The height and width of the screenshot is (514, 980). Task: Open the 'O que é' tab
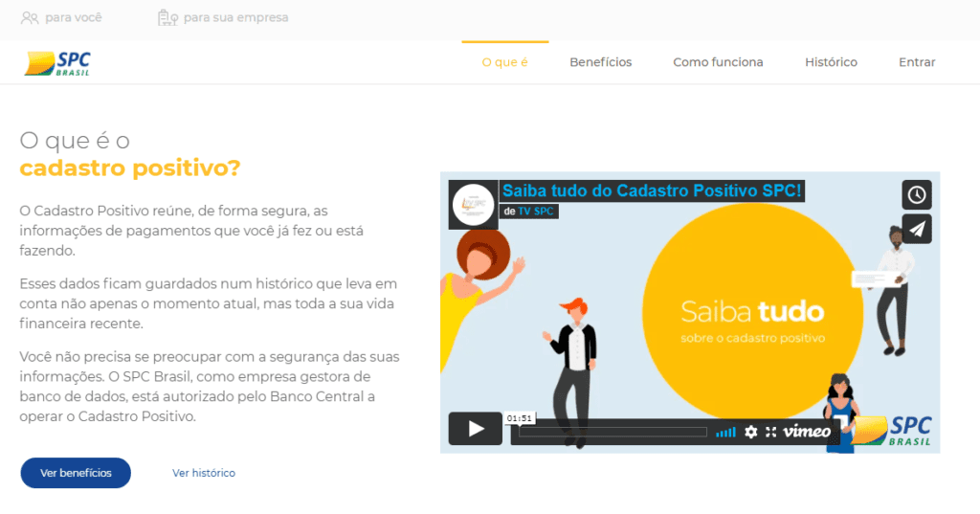504,62
